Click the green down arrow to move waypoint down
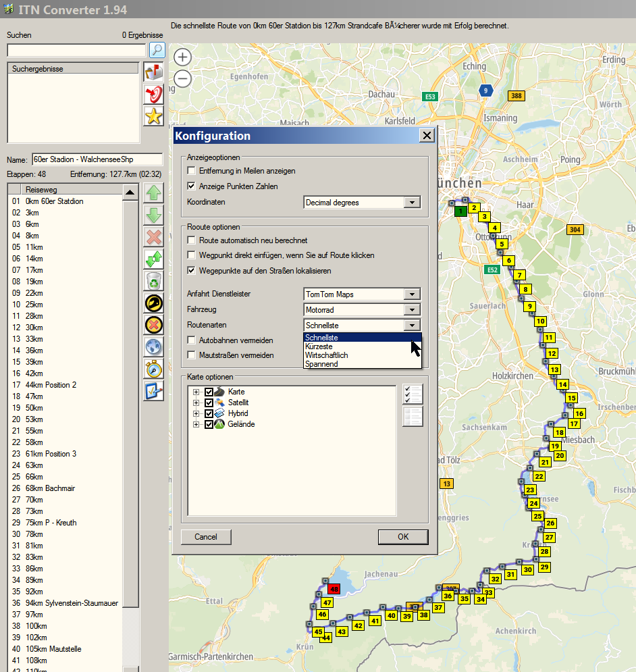Screen dimensions: 636x672 154,215
